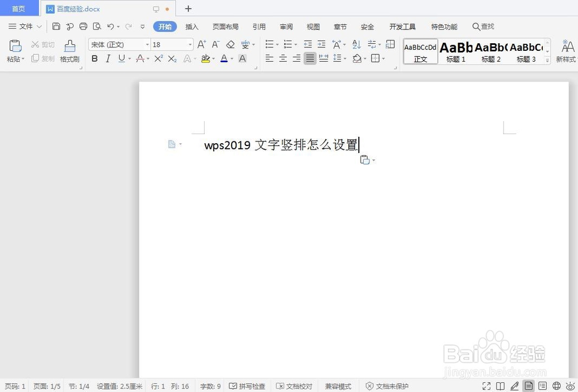Viewport: 578px width, 392px height.
Task: Open bullet list dropdown arrow
Action: (x=277, y=45)
